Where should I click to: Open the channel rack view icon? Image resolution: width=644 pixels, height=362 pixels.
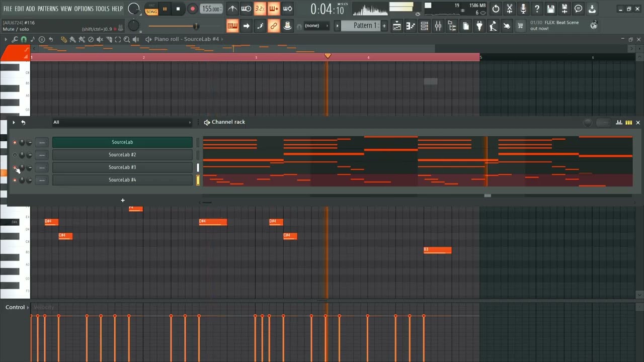[424, 26]
